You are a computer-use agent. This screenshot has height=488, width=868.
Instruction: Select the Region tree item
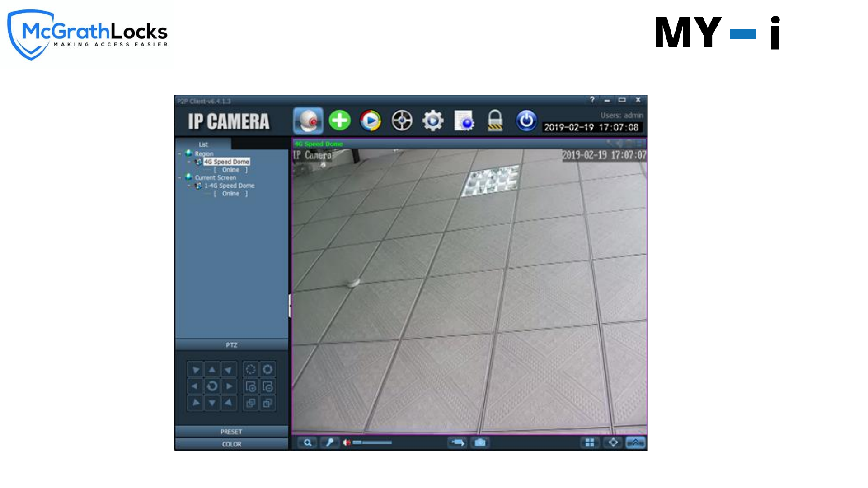204,154
